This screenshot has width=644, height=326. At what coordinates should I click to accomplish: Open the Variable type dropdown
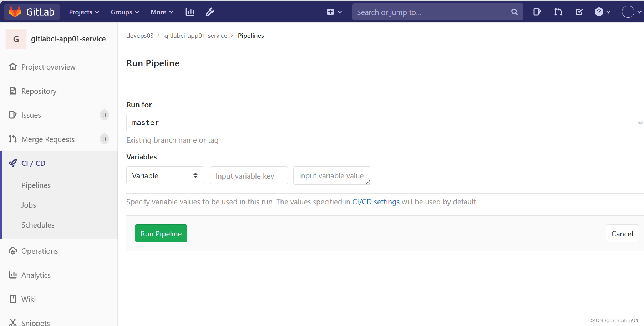165,175
